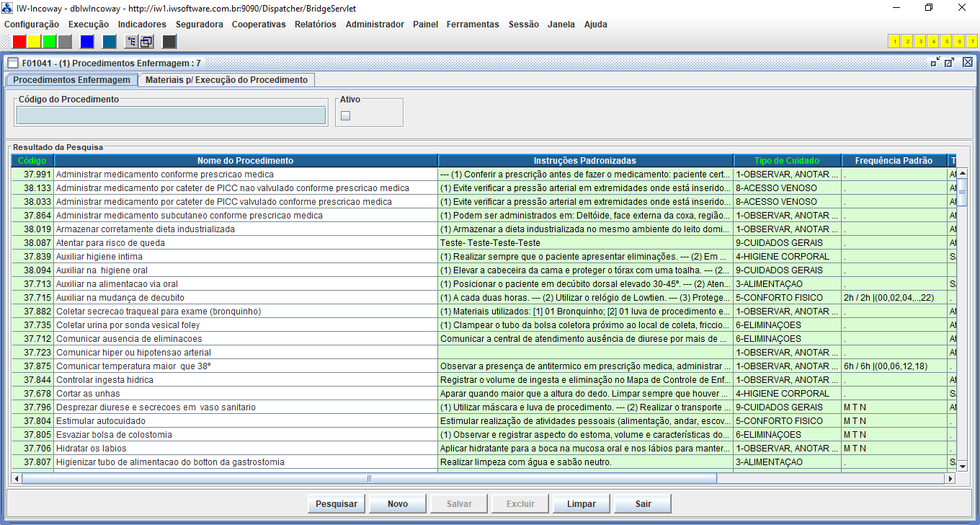Open the Administrador menu

coord(375,24)
